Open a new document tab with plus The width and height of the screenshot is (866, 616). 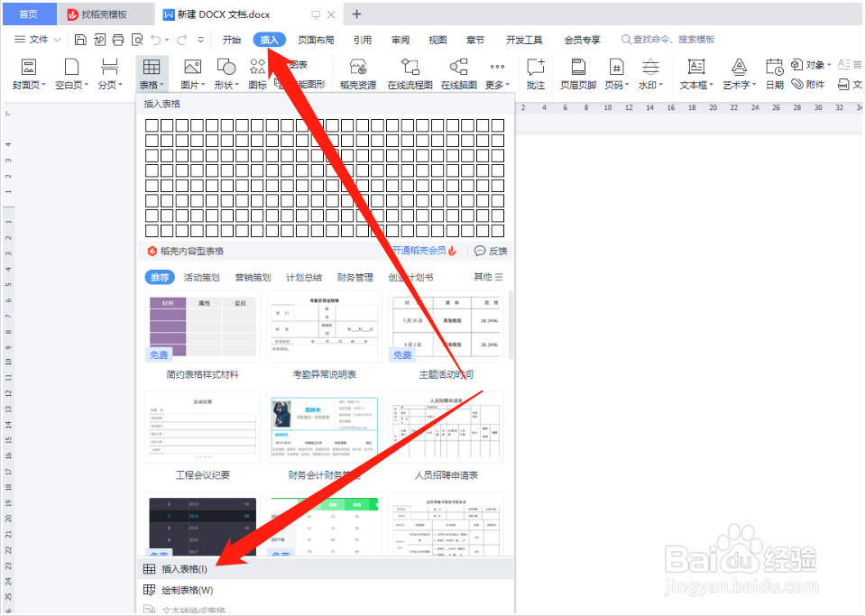(357, 14)
